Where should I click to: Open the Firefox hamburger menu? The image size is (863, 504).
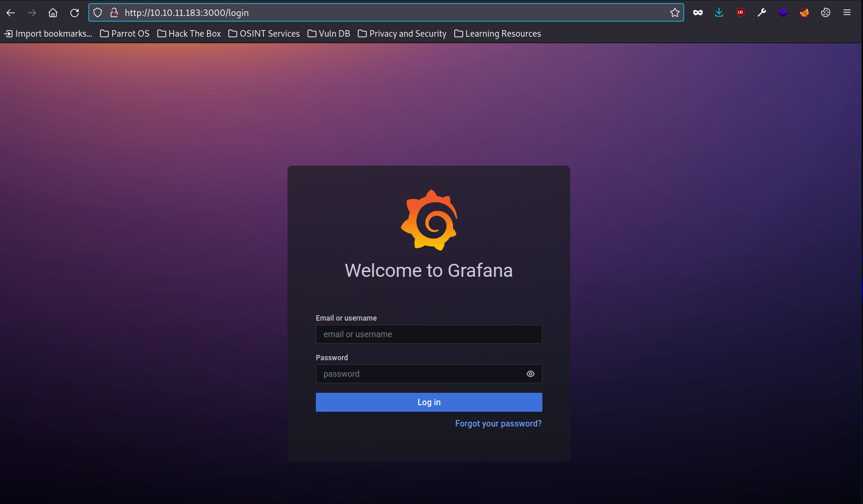[x=846, y=12]
